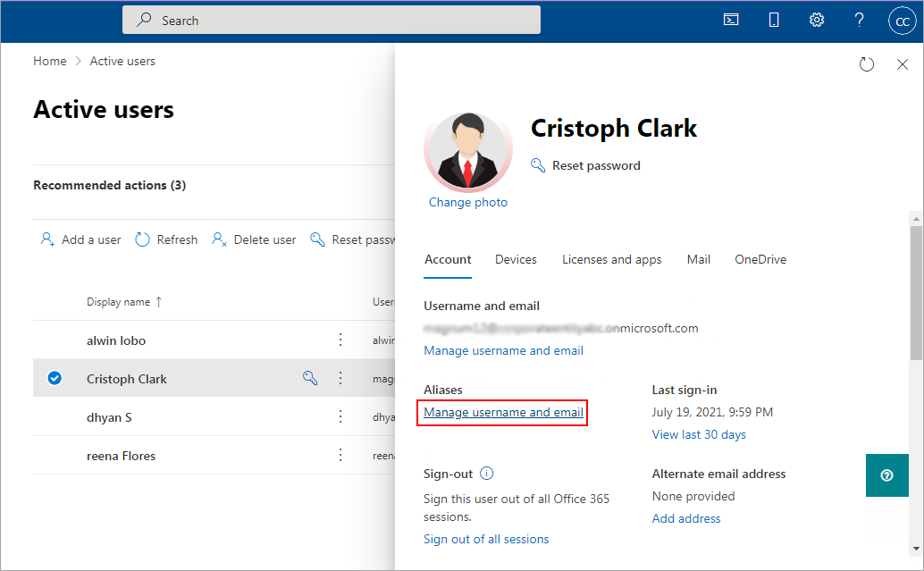Click the details panel vertical scrollbar

[x=916, y=295]
